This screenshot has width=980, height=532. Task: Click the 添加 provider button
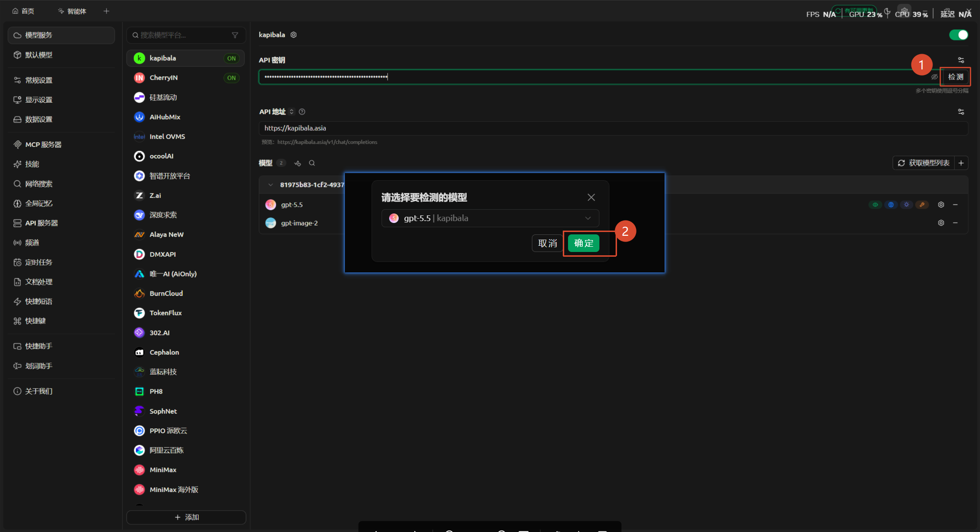pyautogui.click(x=186, y=517)
